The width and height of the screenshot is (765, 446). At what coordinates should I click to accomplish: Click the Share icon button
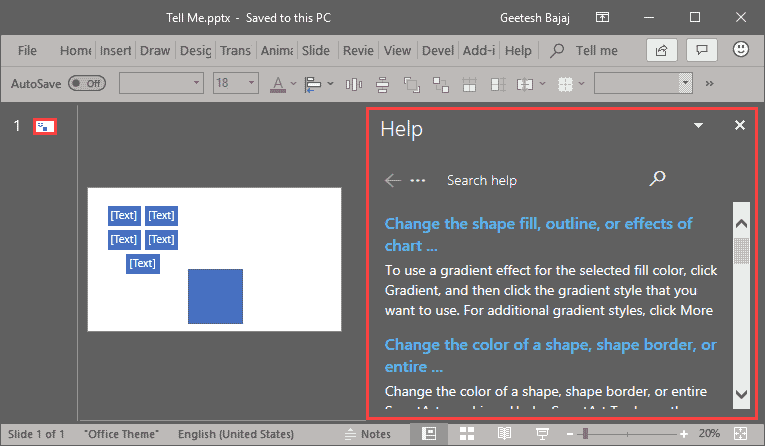[662, 50]
